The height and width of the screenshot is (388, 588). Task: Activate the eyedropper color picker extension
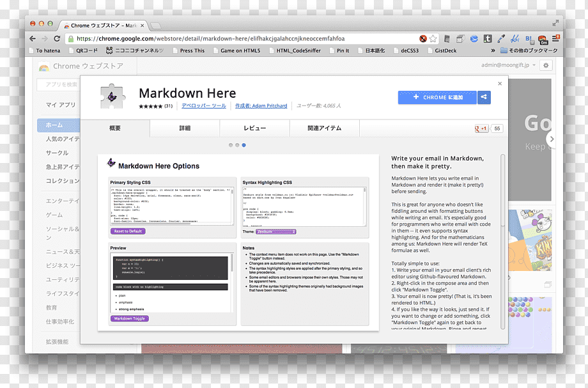[501, 38]
